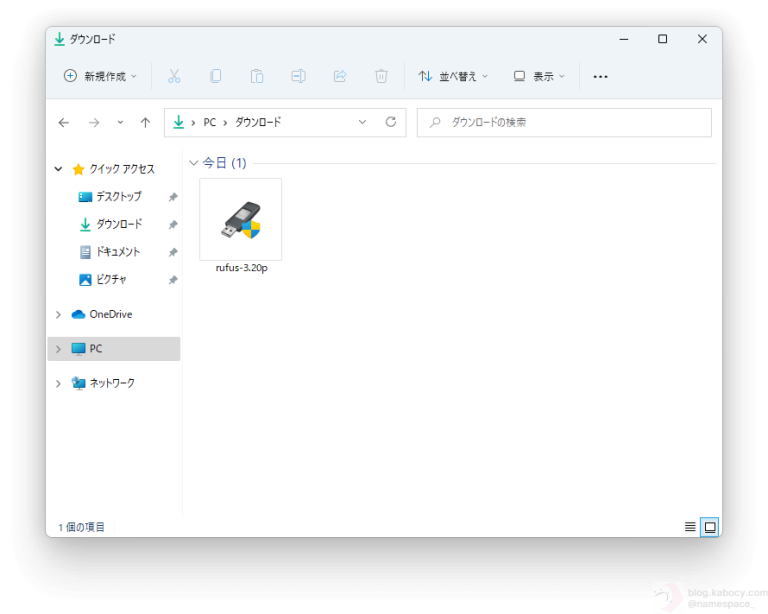Select デスクトップ in Quick Access
Viewport: 768px width, 614px height.
point(118,197)
